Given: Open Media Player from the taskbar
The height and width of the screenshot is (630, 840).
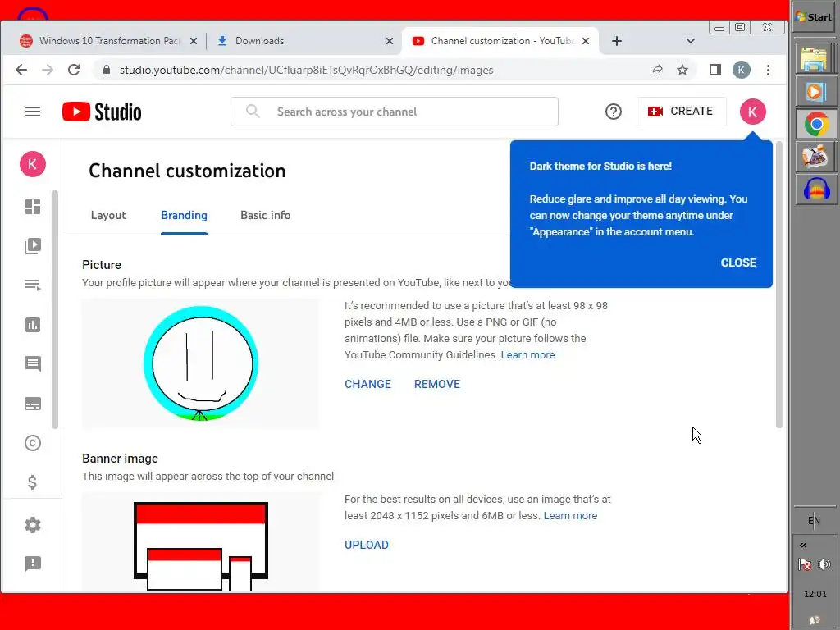Looking at the screenshot, I should (815, 92).
